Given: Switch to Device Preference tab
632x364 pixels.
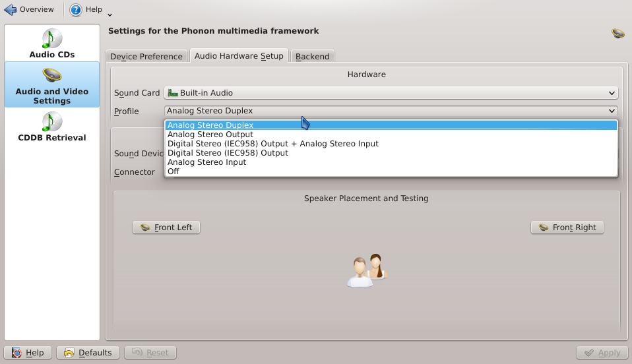Looking at the screenshot, I should (146, 57).
